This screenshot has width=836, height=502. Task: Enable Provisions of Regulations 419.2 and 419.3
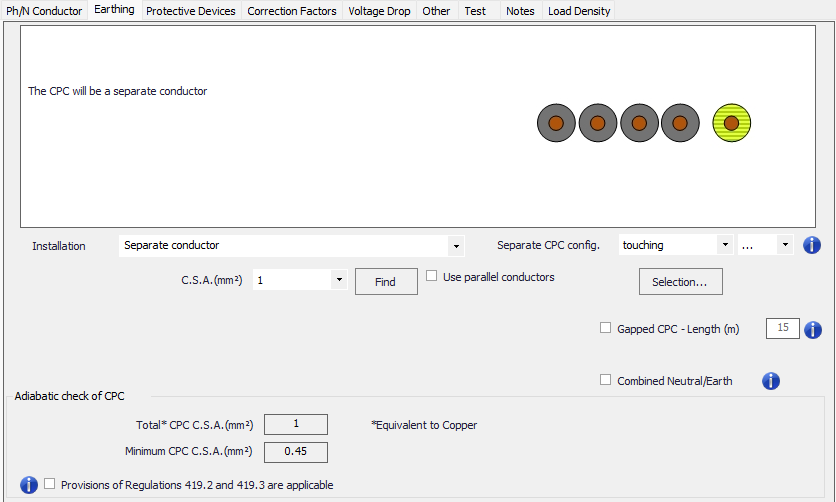pyautogui.click(x=50, y=485)
